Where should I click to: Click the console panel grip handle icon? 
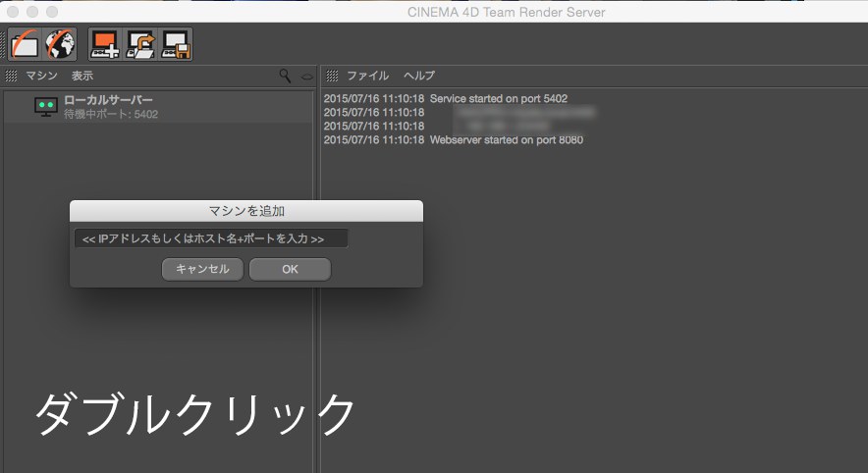tap(332, 76)
